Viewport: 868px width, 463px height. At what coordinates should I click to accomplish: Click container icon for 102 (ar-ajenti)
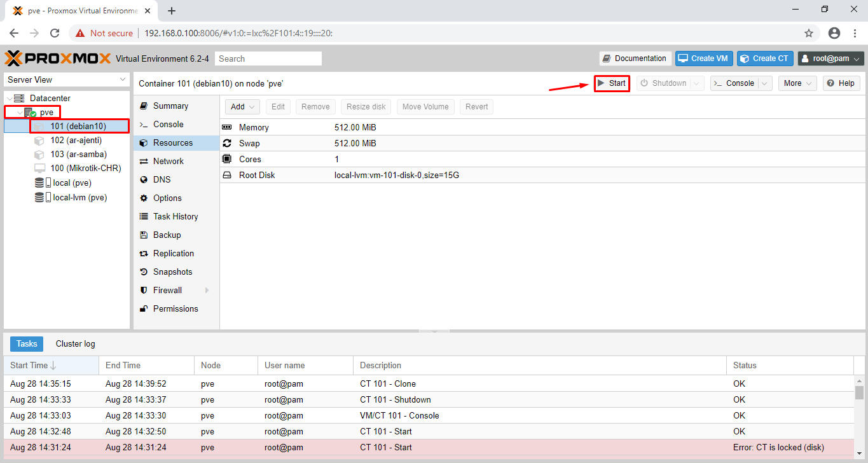[x=39, y=141]
